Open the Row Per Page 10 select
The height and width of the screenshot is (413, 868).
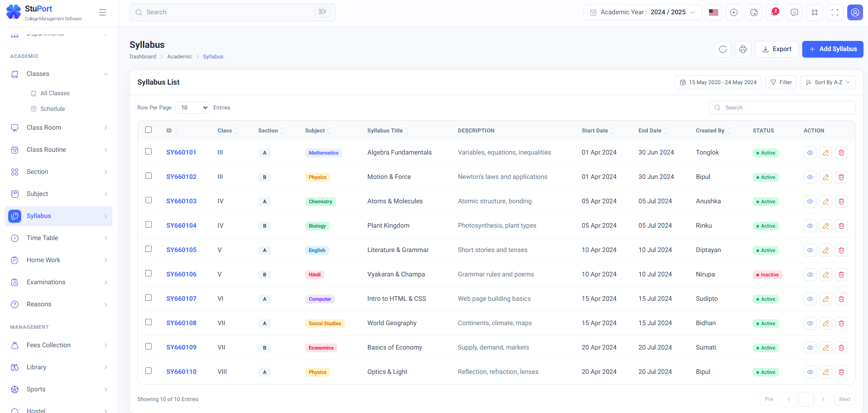[192, 108]
